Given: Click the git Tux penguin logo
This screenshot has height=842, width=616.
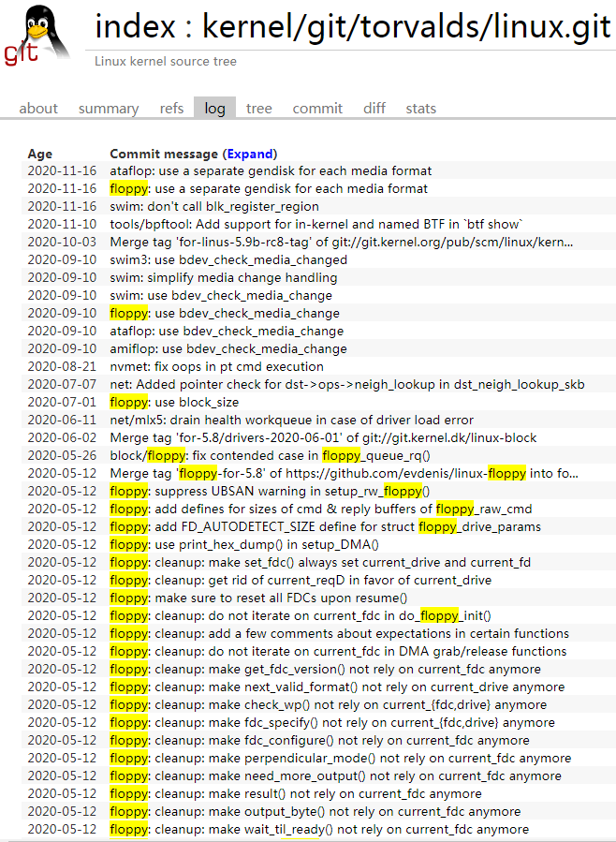Looking at the screenshot, I should [37, 36].
